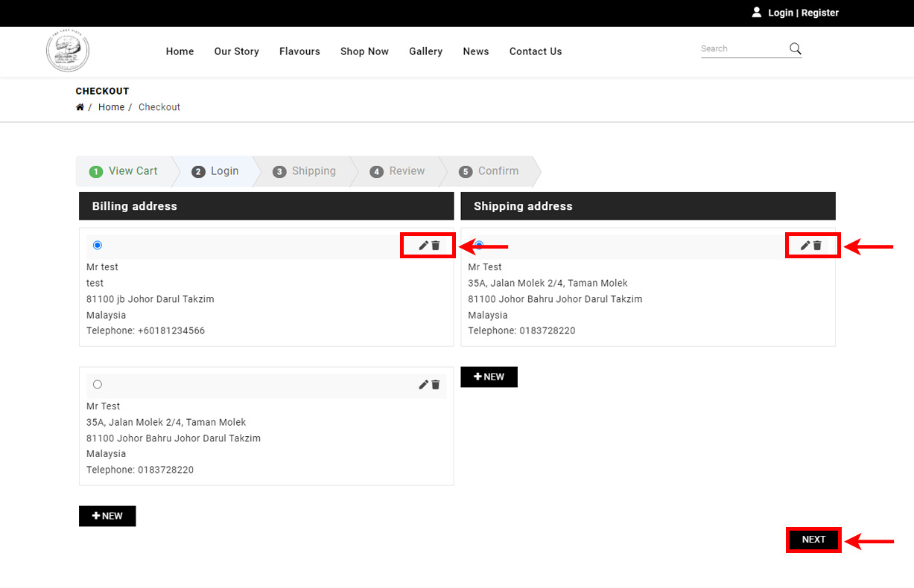Click the round site logo

pos(68,51)
